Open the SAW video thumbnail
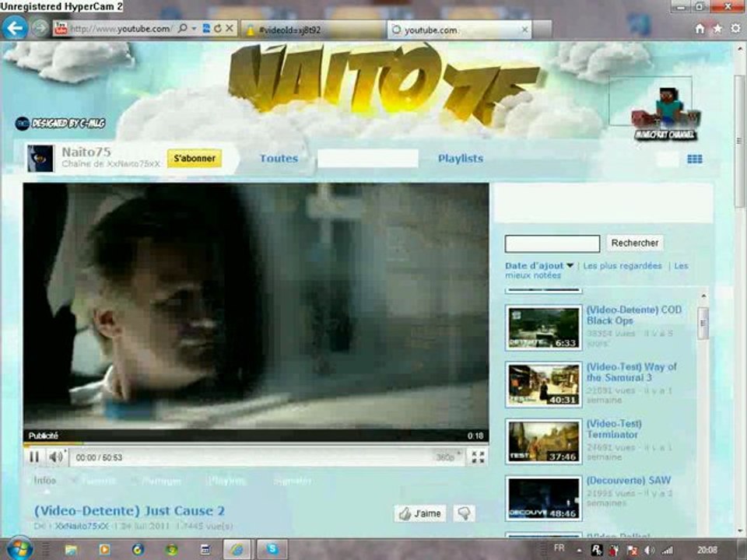747x560 pixels. click(544, 498)
